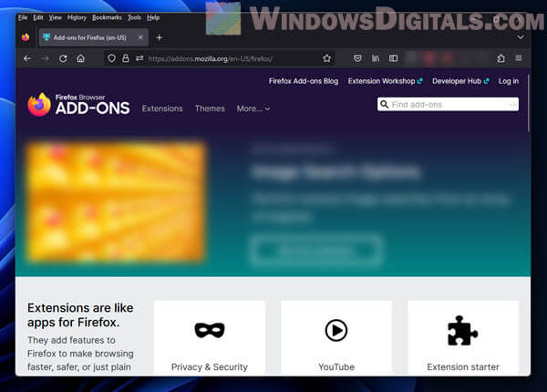Screen dimensions: 547x392
Task: Open Developer Hub link
Action: pos(460,81)
